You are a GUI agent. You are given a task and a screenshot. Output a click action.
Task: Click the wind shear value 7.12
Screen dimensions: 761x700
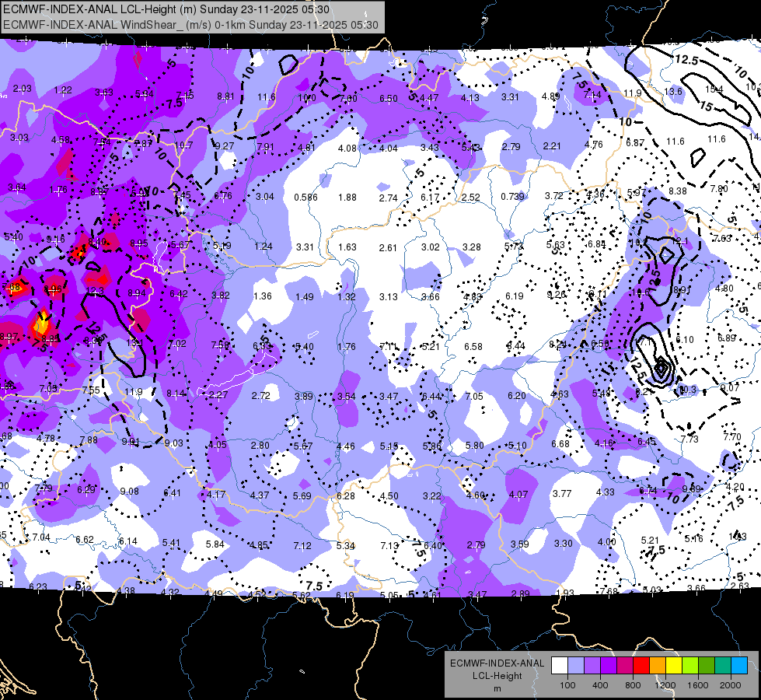(x=302, y=546)
